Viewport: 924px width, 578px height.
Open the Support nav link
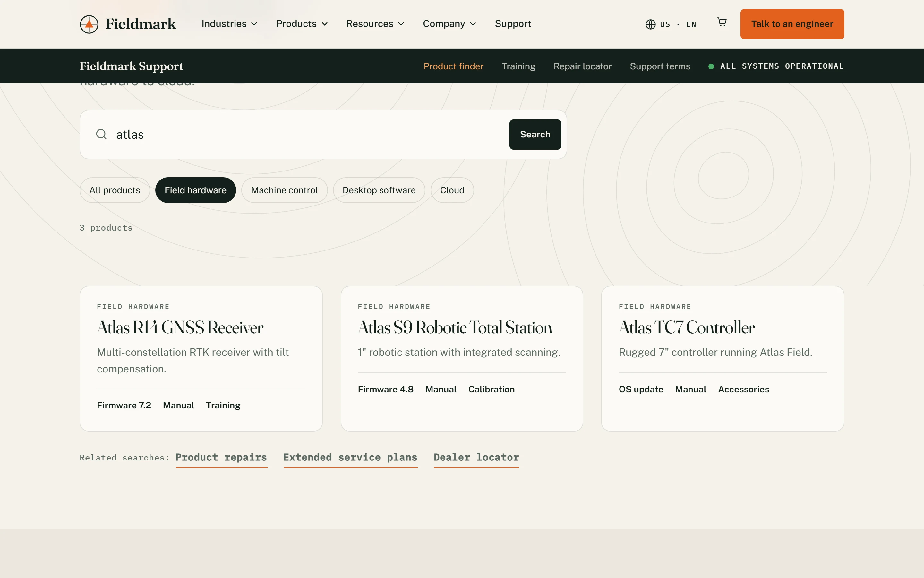(513, 24)
